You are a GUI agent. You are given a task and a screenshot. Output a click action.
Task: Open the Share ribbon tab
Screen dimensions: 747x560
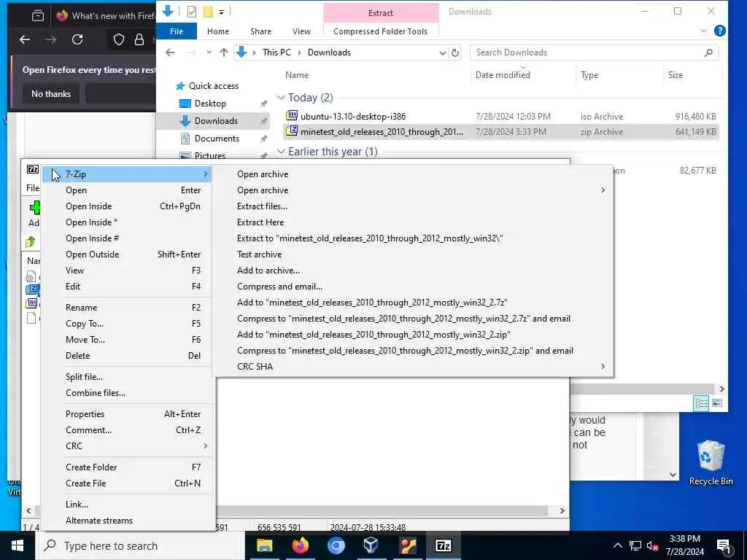[260, 31]
